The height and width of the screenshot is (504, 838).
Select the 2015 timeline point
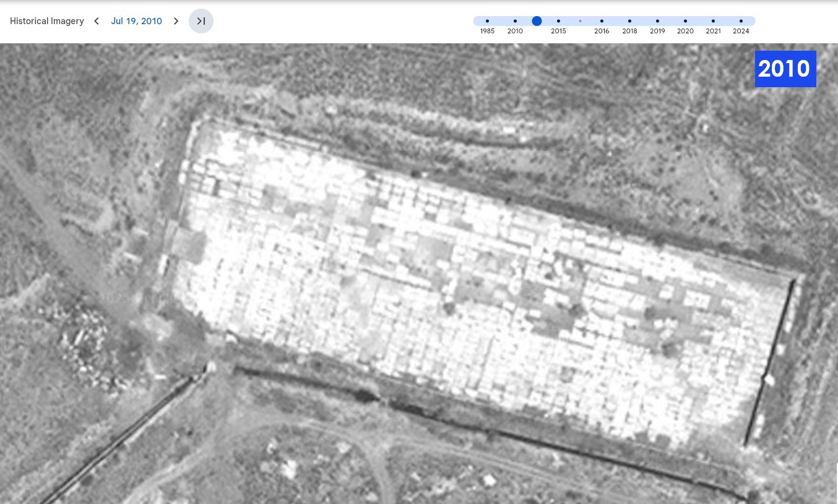pyautogui.click(x=558, y=21)
